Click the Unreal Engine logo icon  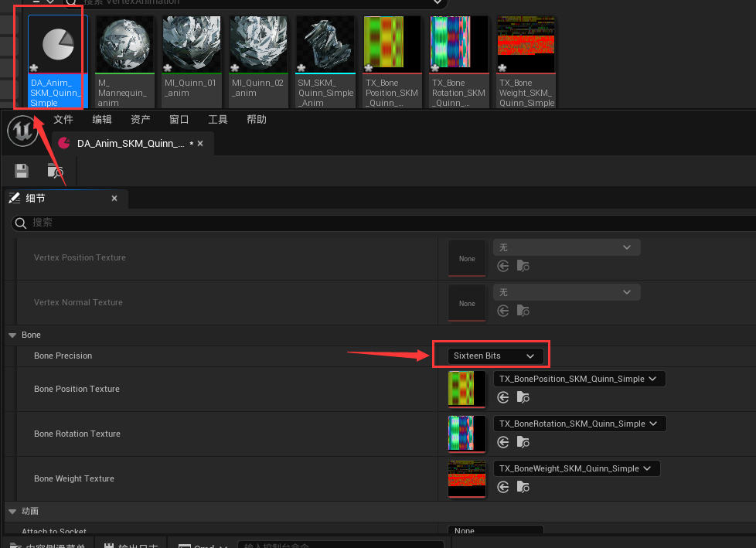click(22, 131)
